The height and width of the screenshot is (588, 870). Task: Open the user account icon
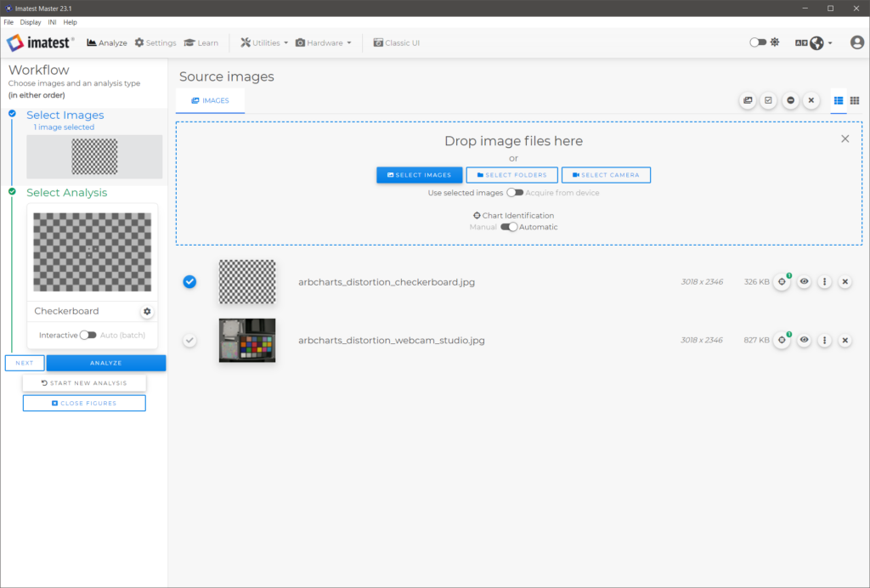pos(856,42)
